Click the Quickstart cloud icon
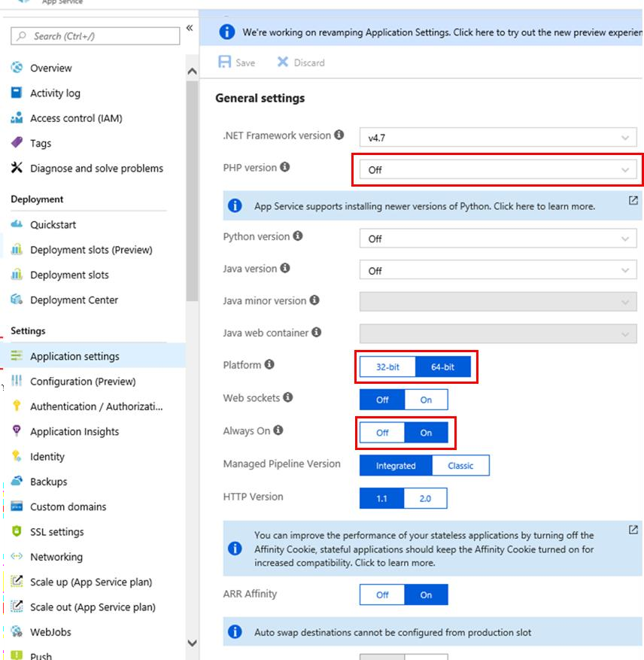644x660 pixels. coord(17,224)
